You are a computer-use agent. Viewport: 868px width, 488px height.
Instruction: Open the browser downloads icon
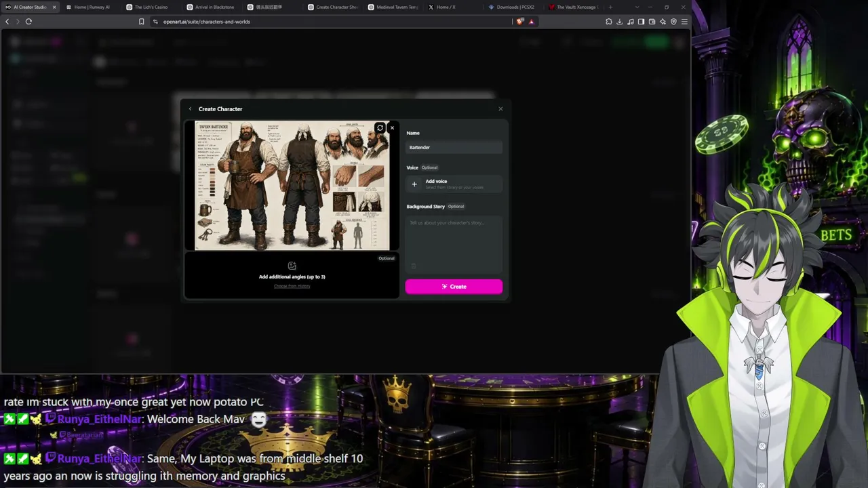point(619,22)
